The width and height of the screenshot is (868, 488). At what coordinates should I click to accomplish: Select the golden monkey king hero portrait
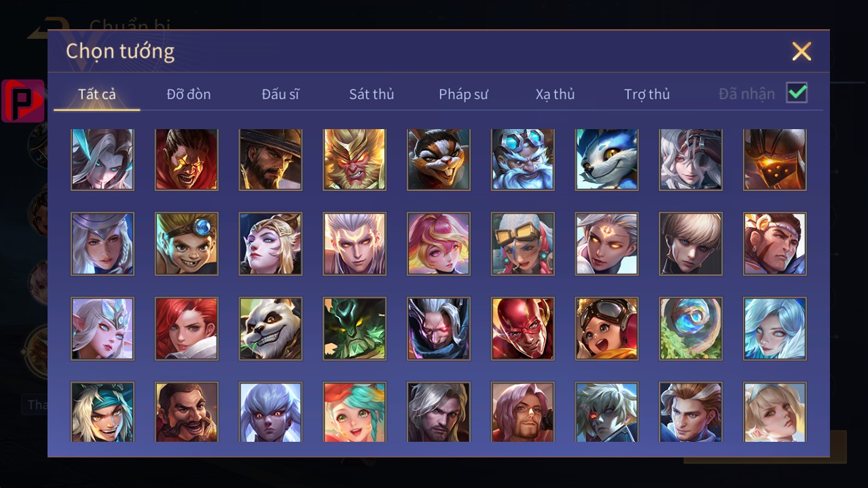[355, 159]
